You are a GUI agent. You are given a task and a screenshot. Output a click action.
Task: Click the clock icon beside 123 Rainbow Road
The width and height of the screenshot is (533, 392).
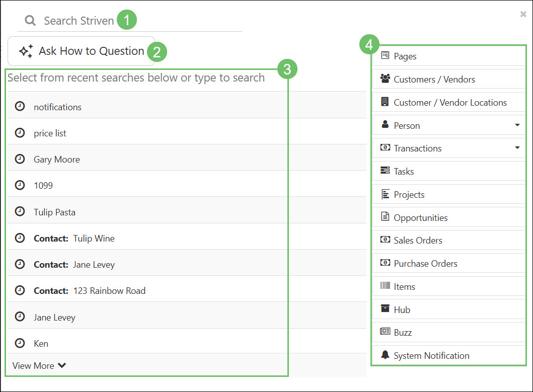tap(20, 290)
